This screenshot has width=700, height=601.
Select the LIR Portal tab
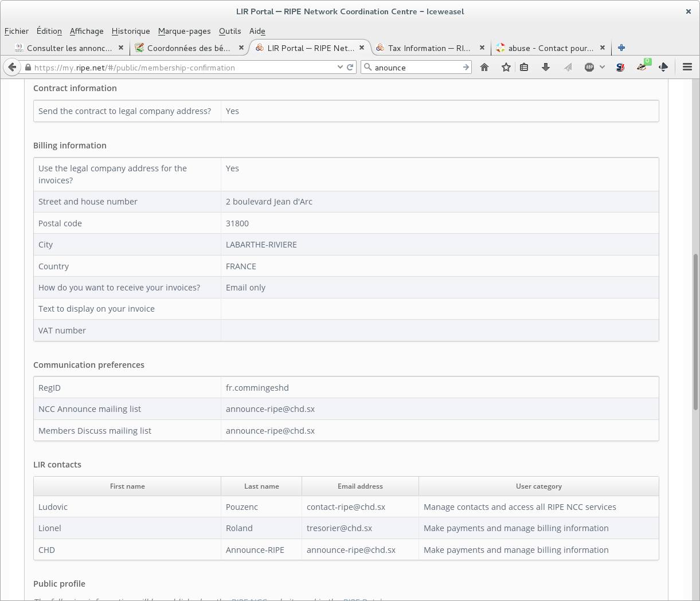(310, 48)
